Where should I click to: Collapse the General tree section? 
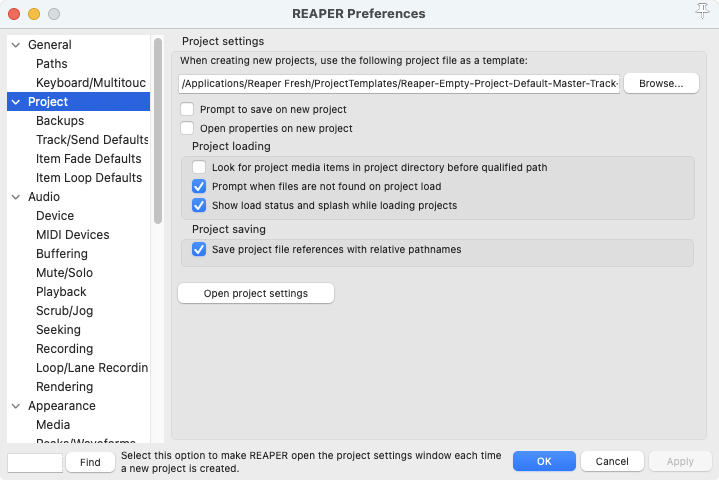tap(16, 45)
